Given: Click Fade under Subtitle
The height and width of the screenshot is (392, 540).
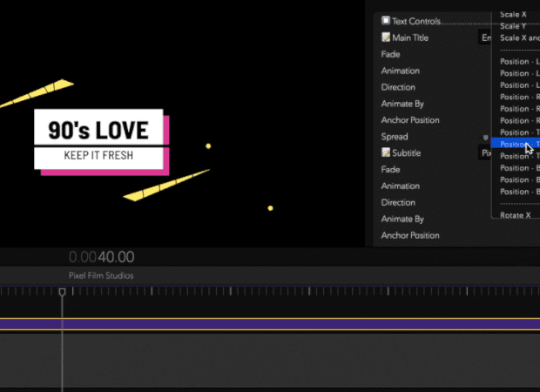Looking at the screenshot, I should click(390, 170).
